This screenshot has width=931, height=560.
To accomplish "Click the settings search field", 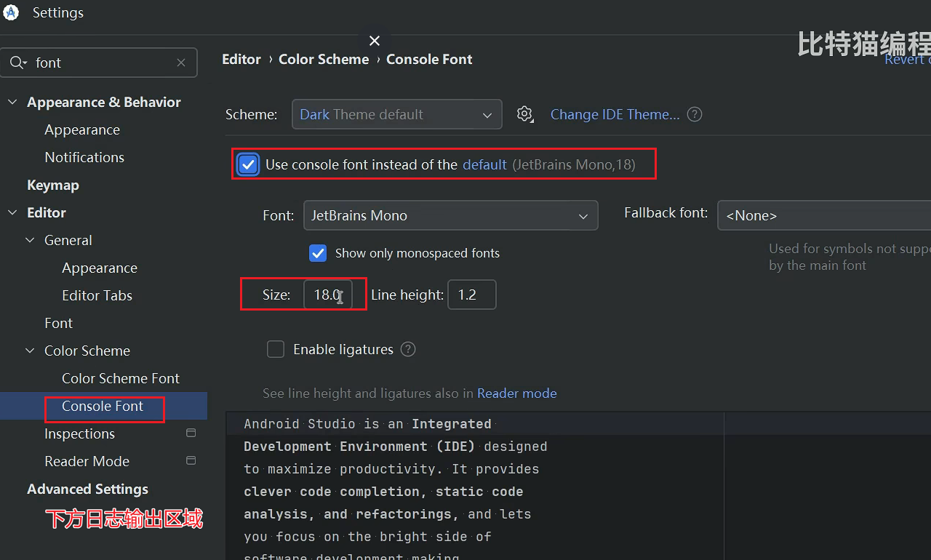I will [99, 63].
